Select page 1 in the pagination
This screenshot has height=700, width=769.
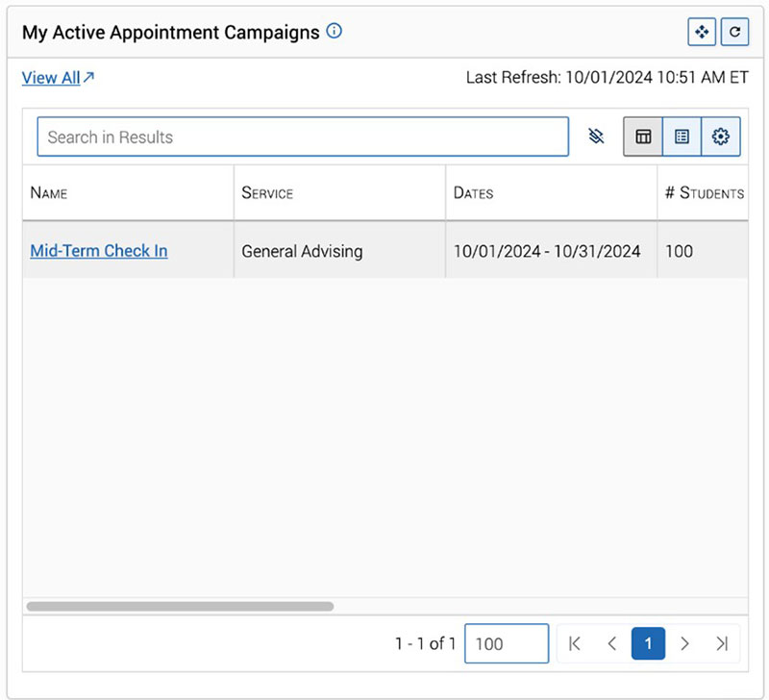click(648, 643)
